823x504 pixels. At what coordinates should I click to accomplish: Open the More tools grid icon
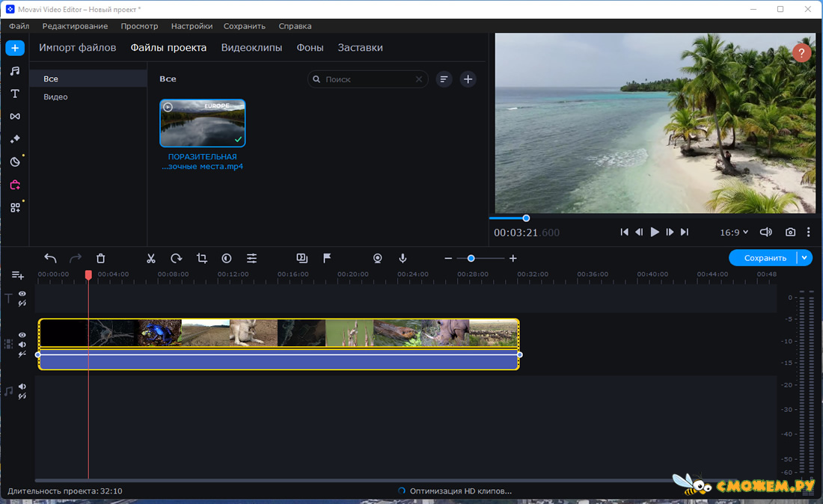tap(15, 208)
